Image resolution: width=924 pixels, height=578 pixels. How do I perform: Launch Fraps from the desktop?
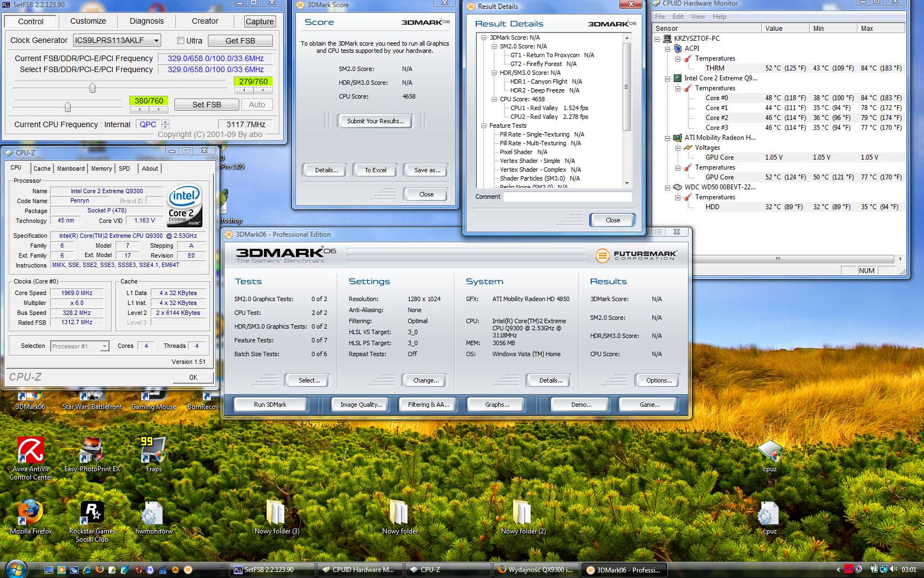153,455
